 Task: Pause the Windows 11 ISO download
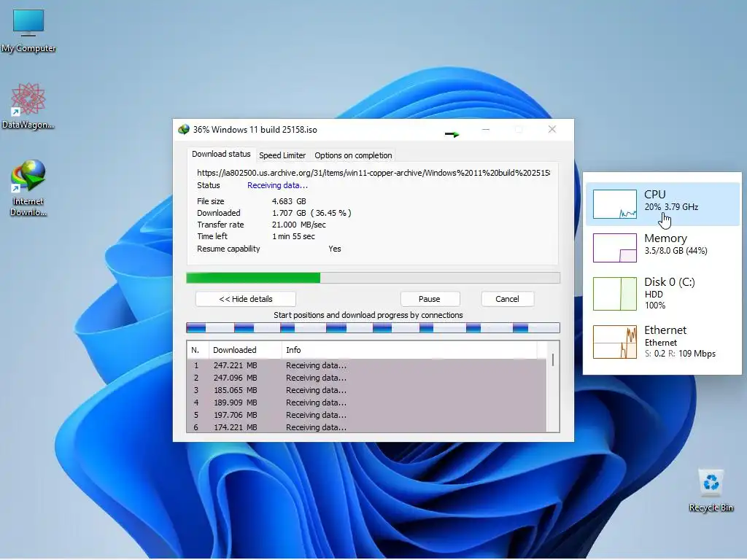tap(430, 299)
